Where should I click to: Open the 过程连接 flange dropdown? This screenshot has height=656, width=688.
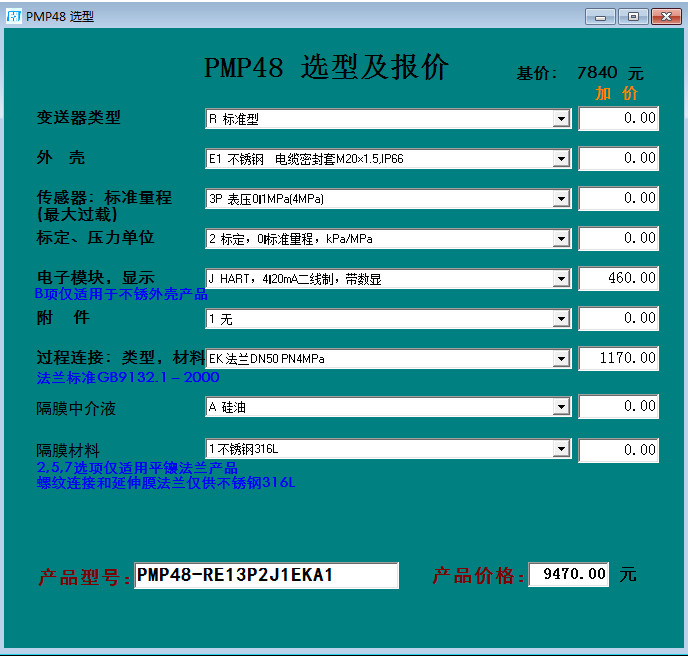tap(561, 359)
